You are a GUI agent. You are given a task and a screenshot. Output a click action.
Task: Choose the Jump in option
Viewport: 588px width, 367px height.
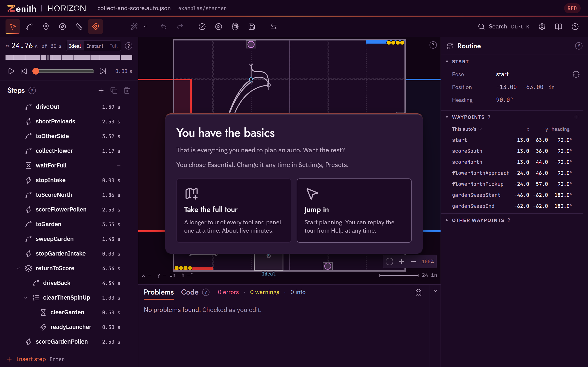(354, 210)
